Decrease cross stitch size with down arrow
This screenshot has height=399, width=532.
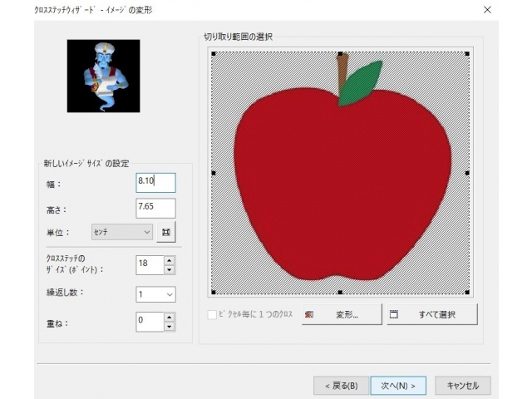[170, 270]
